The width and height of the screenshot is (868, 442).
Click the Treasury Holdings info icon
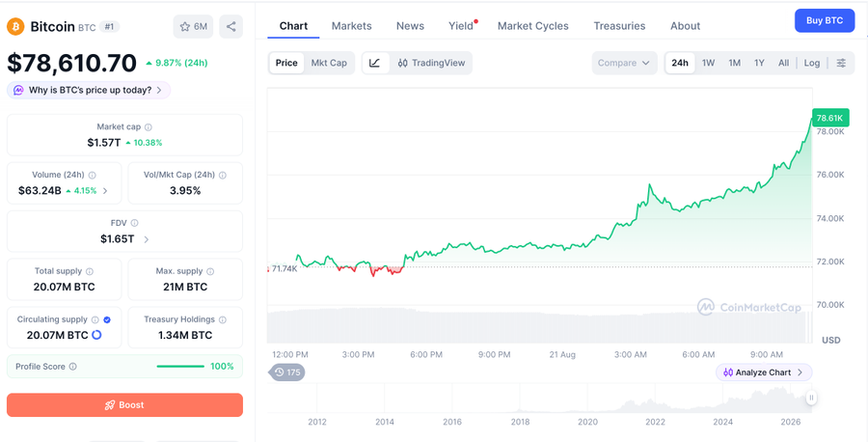[x=223, y=319]
